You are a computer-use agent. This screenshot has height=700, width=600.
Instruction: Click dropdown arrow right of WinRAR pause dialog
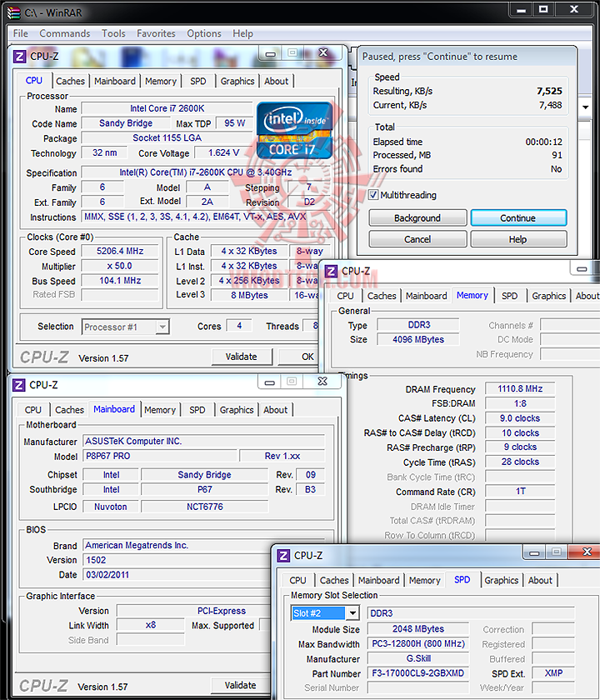pyautogui.click(x=585, y=107)
